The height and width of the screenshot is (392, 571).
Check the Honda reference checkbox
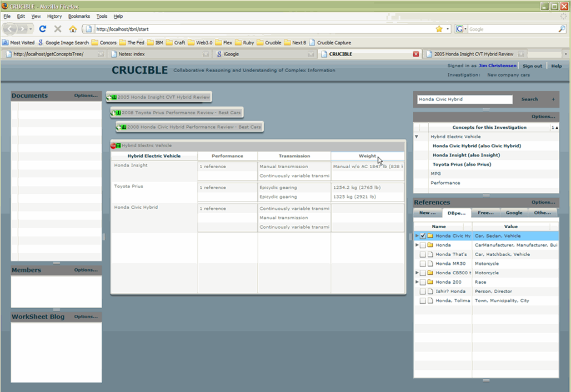423,245
